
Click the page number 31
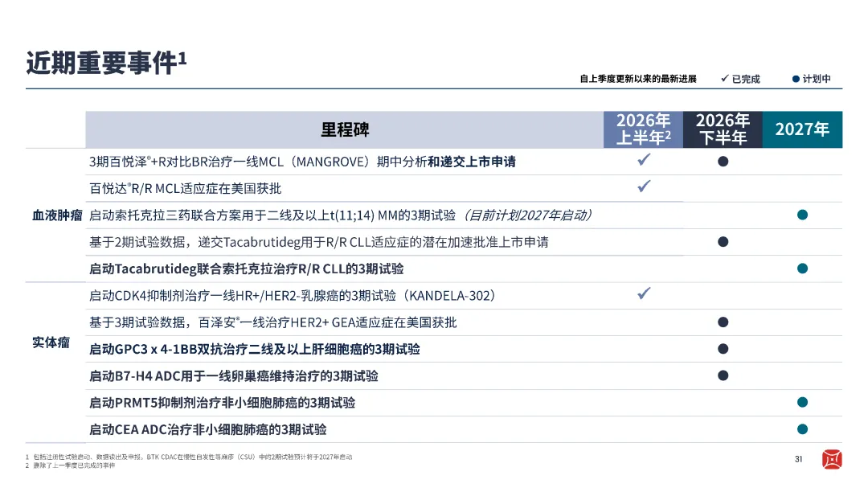click(x=798, y=459)
